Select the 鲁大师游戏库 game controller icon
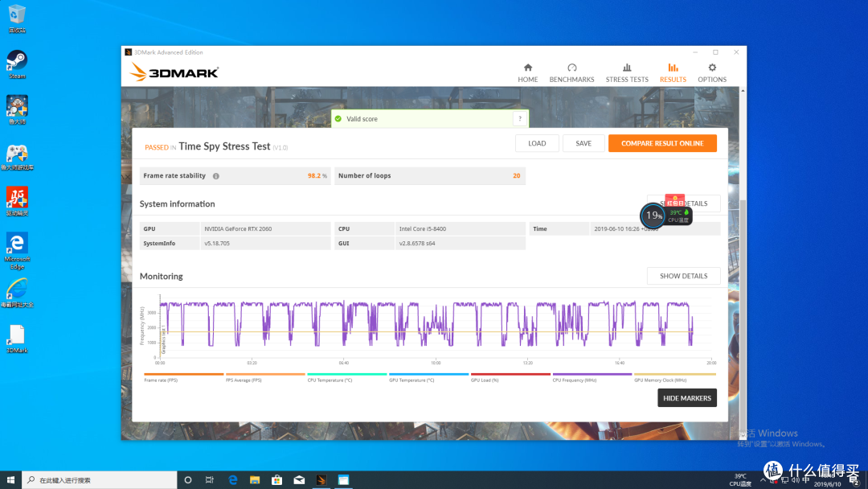 [17, 156]
